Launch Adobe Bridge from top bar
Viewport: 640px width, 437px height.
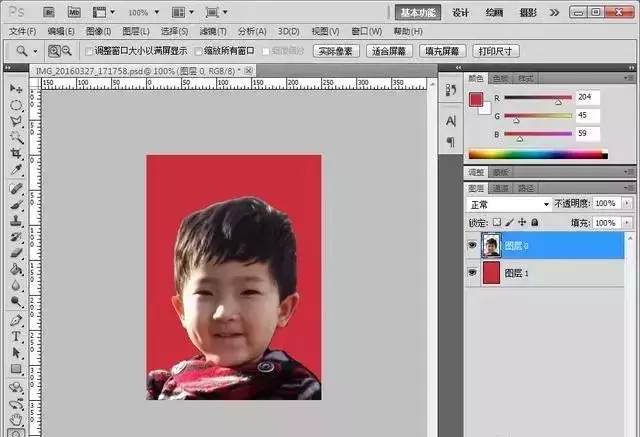[49, 12]
